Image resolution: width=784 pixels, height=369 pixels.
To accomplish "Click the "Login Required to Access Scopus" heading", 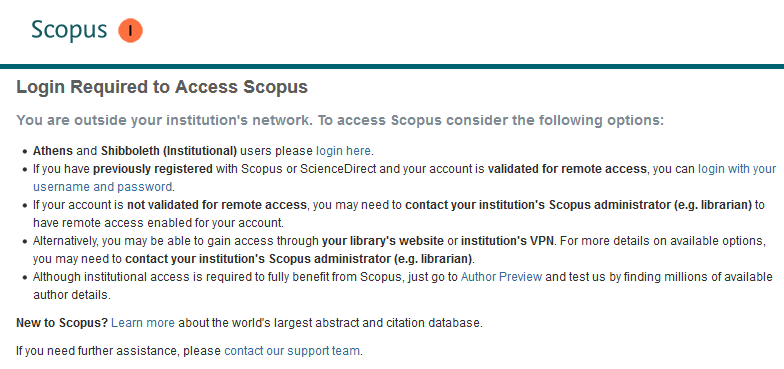I will pyautogui.click(x=162, y=87).
